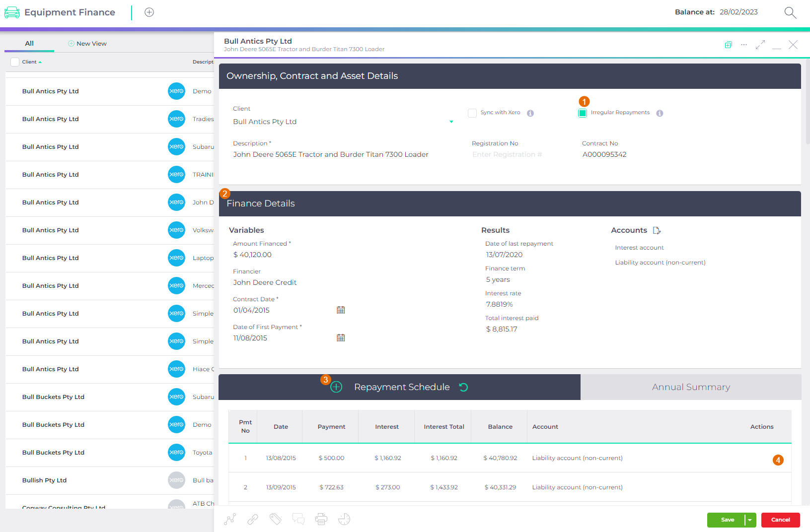Viewport: 810px width, 532px height.
Task: Click Xero icon on the Laptop row
Action: 176,258
